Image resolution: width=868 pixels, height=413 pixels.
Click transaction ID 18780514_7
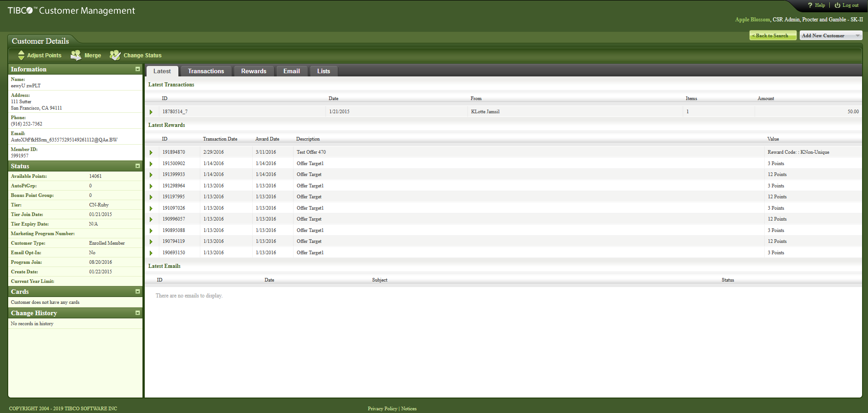pos(175,111)
